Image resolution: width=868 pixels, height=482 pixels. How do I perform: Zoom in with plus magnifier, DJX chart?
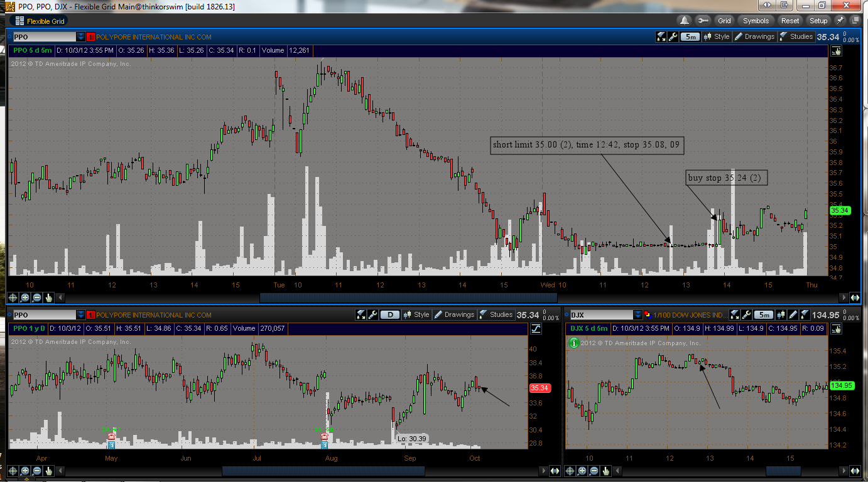582,470
